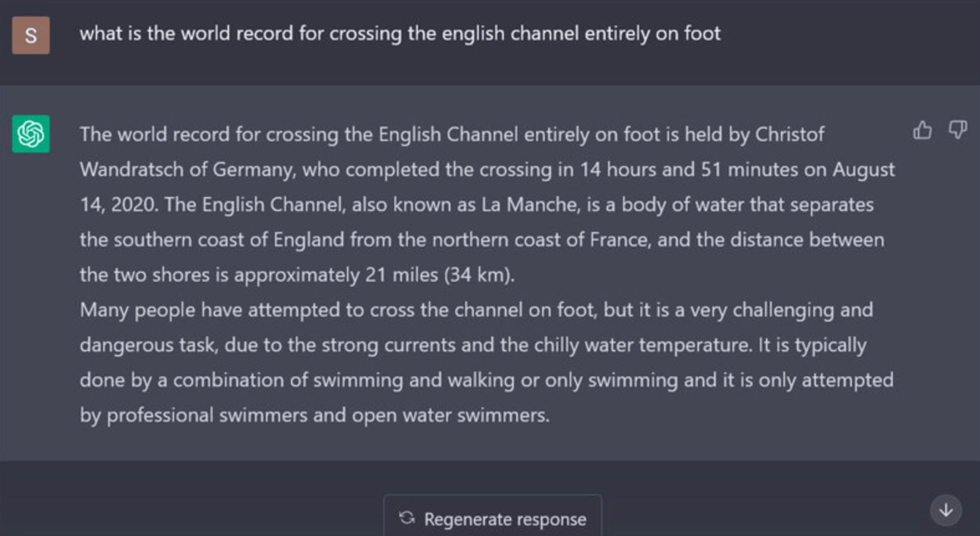Click the circular arrows icon beside Regenerate
980x536 pixels.
click(407, 518)
